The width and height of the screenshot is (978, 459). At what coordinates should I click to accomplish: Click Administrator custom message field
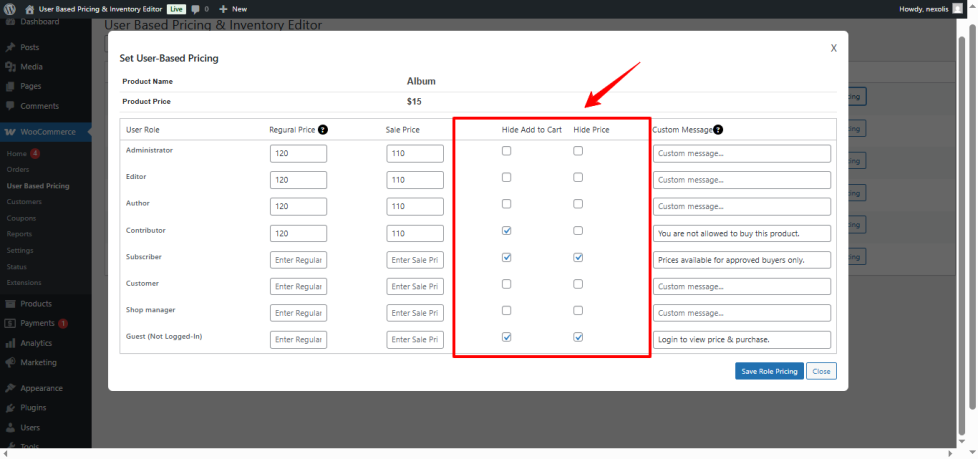742,153
